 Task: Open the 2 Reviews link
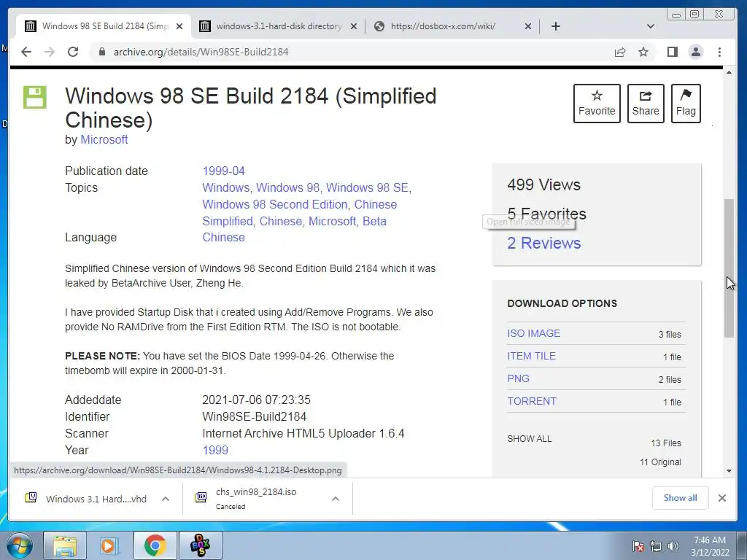click(x=544, y=243)
